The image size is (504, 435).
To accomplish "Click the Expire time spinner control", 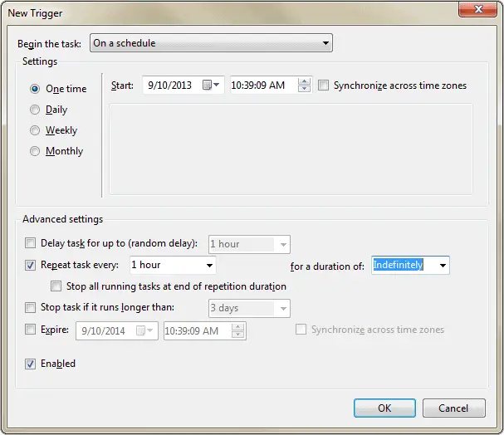I will click(x=237, y=330).
